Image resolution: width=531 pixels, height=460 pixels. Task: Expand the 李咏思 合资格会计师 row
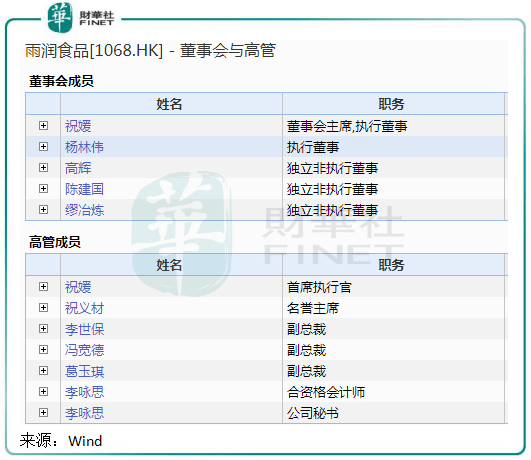point(43,392)
